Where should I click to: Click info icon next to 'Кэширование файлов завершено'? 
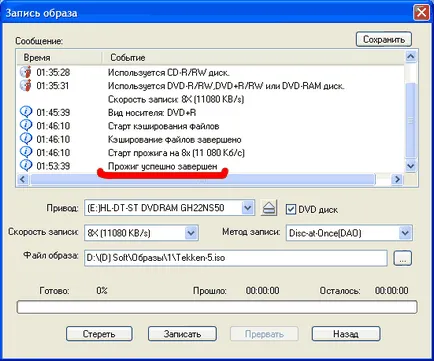(x=26, y=139)
